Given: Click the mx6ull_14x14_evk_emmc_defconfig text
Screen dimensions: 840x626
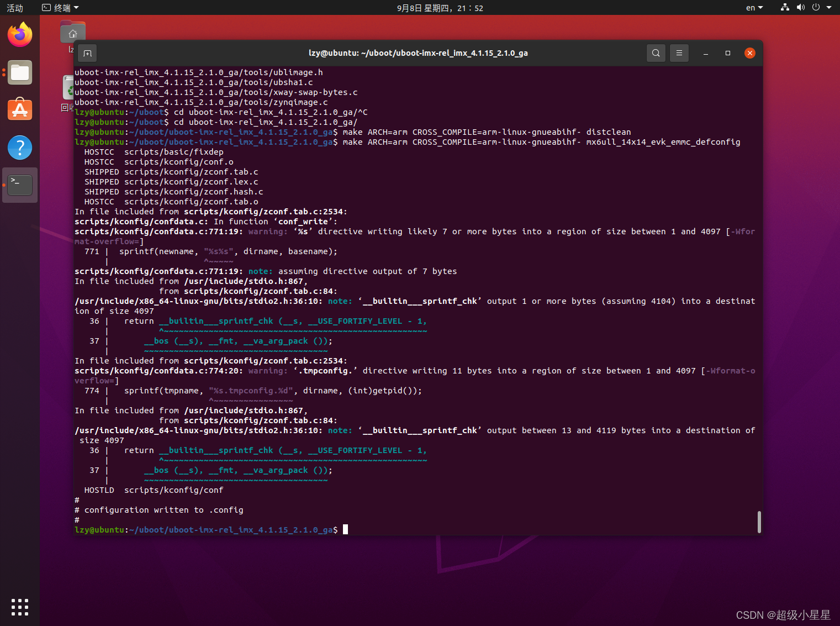Looking at the screenshot, I should point(663,142).
